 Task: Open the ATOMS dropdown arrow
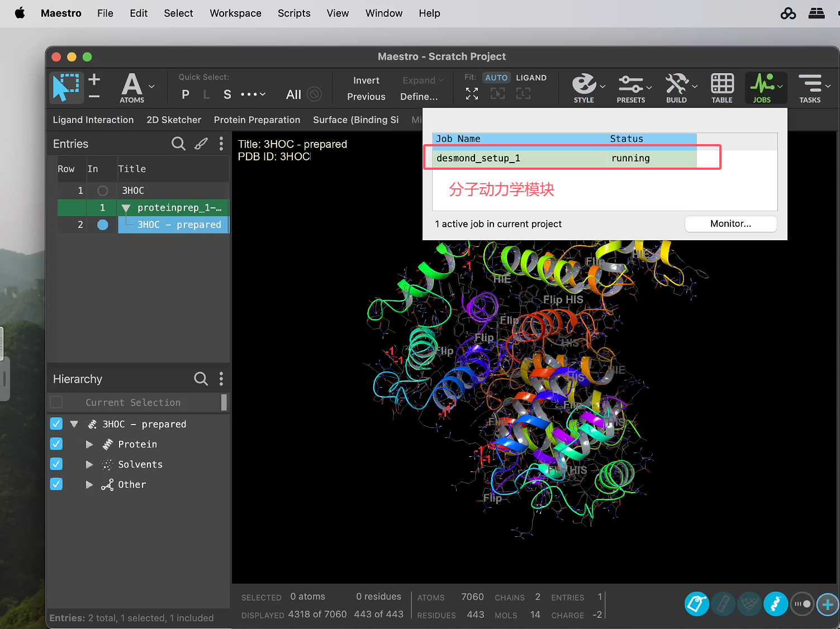[151, 87]
